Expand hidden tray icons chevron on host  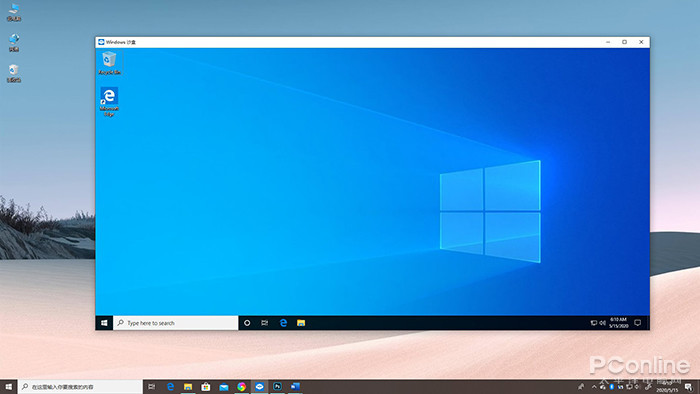594,387
